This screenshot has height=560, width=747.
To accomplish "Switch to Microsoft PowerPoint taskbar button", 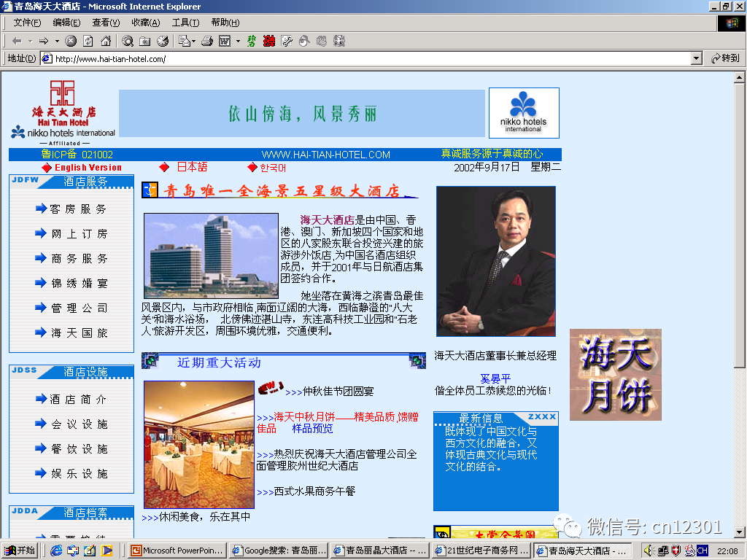I will [177, 551].
